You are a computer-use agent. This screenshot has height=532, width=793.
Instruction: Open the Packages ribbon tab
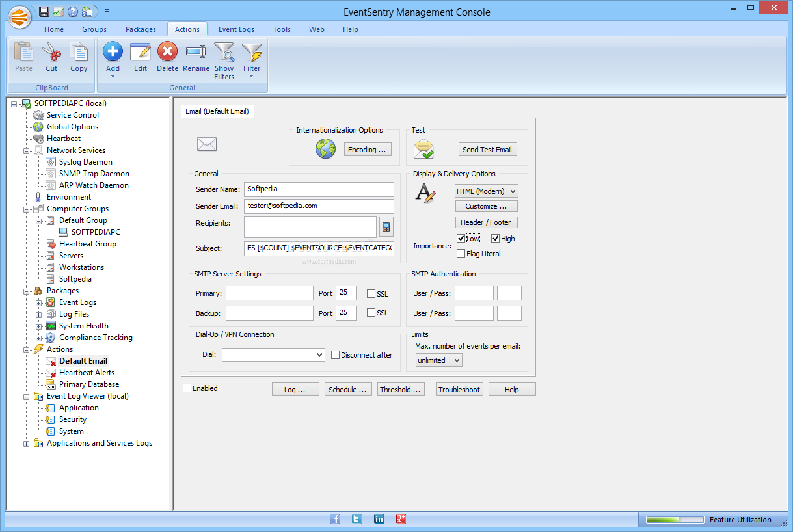coord(141,29)
